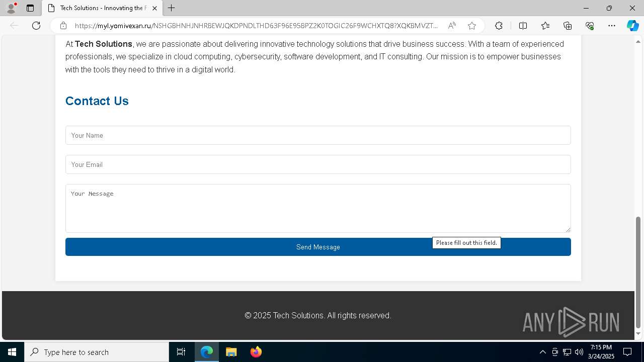The height and width of the screenshot is (362, 644).
Task: Open a new tab with plus icon
Action: (172, 8)
